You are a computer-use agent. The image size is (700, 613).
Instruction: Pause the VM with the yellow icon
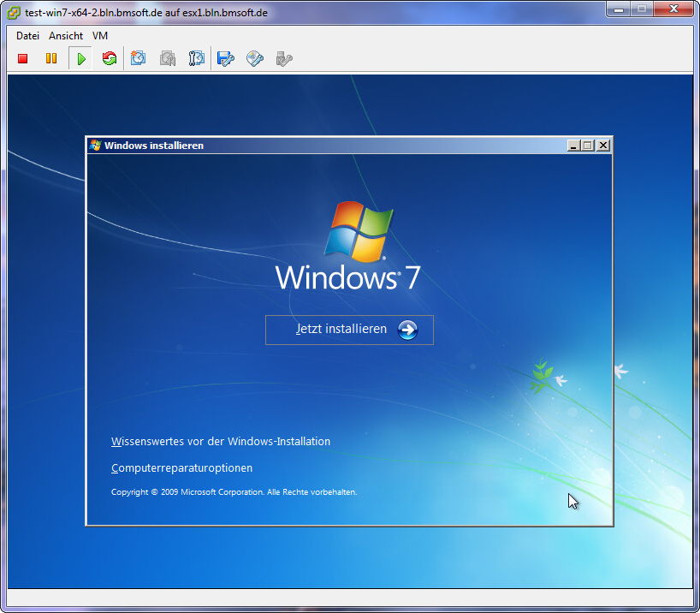pyautogui.click(x=51, y=58)
